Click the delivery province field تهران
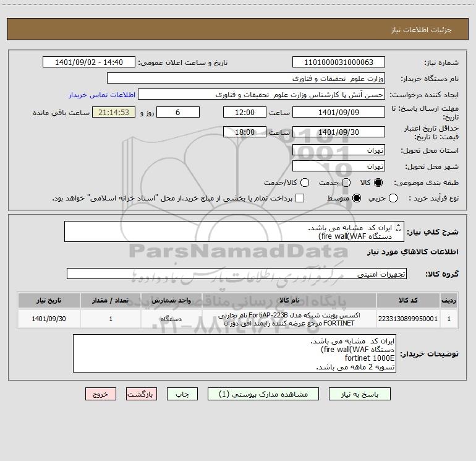This screenshot has width=476, height=461. [x=339, y=150]
